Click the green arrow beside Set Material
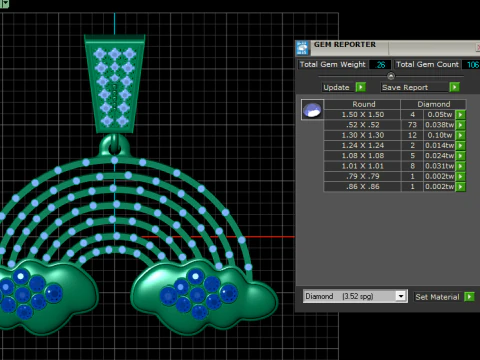 click(x=469, y=297)
